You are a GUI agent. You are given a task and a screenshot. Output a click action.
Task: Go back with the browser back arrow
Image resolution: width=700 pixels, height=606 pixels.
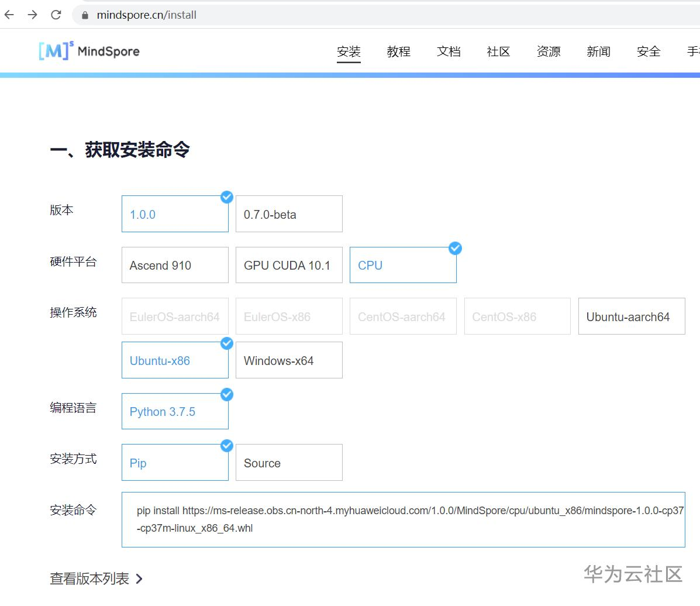pos(9,15)
